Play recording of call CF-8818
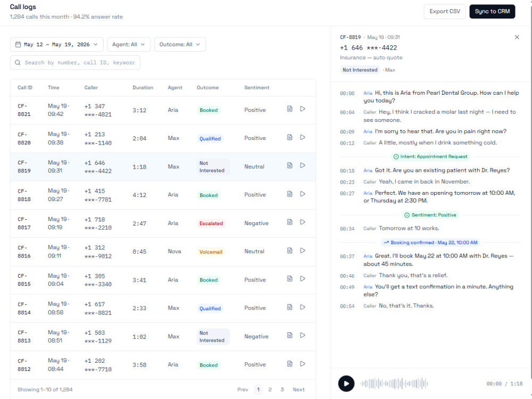Screen dimensions: 532x399 [x=303, y=194]
